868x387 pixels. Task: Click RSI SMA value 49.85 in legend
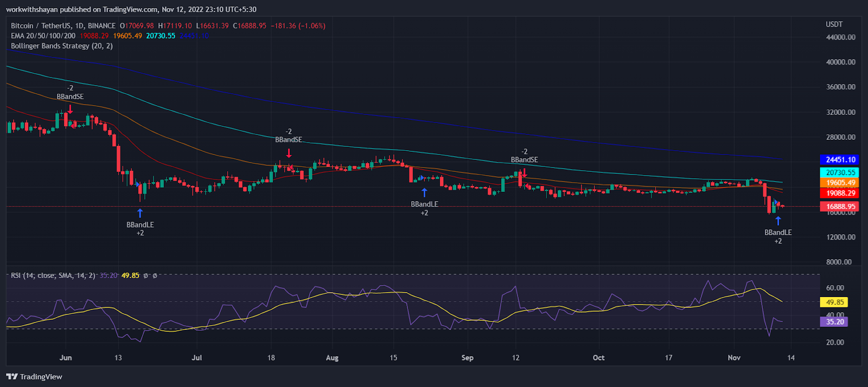click(130, 275)
